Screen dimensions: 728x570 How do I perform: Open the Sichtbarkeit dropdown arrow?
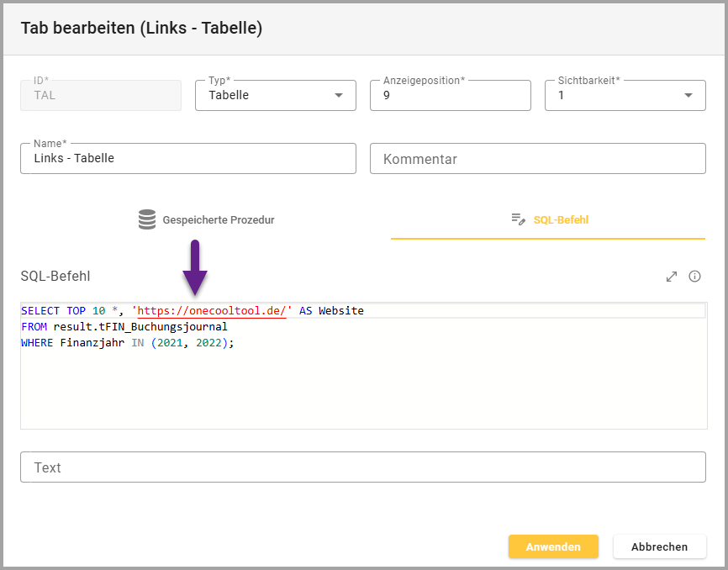[688, 95]
